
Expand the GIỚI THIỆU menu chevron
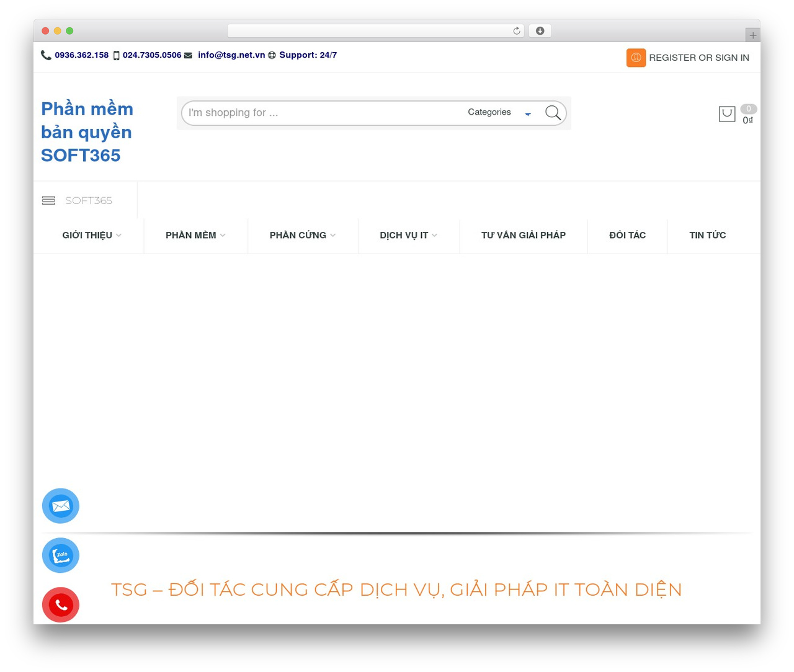click(x=118, y=235)
